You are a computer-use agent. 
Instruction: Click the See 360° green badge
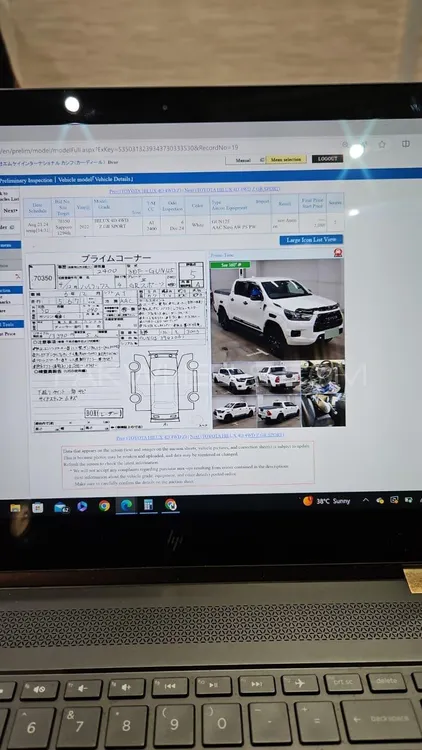[x=230, y=265]
